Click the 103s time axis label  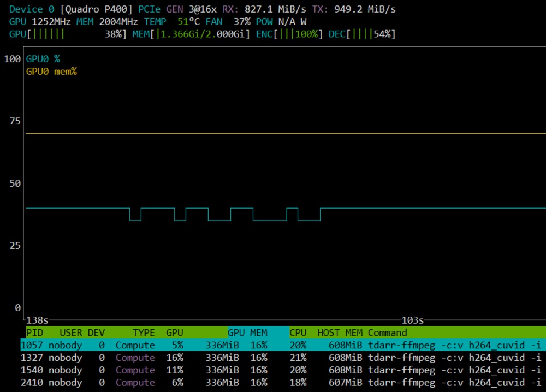point(413,320)
